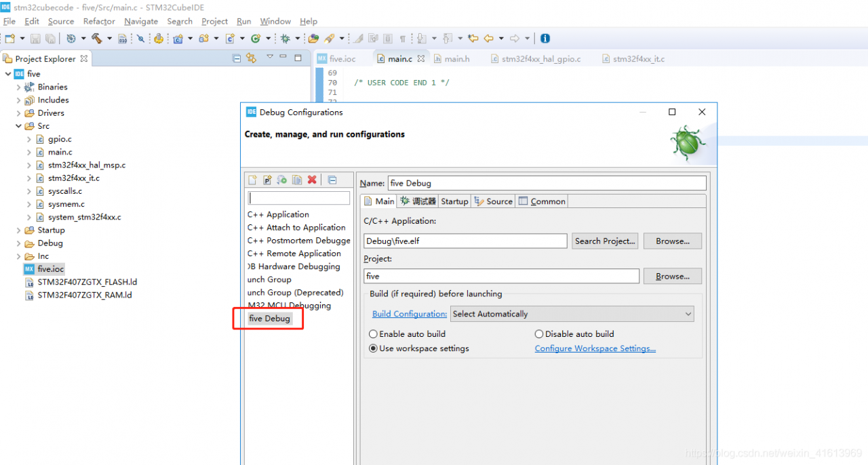Click the New file toolbar icon
868x465 pixels.
pyautogui.click(x=10, y=39)
